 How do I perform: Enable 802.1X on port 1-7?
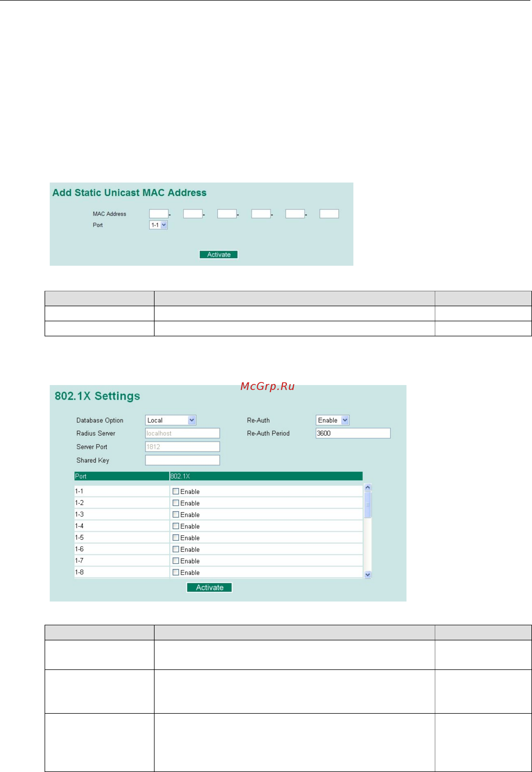(x=176, y=560)
